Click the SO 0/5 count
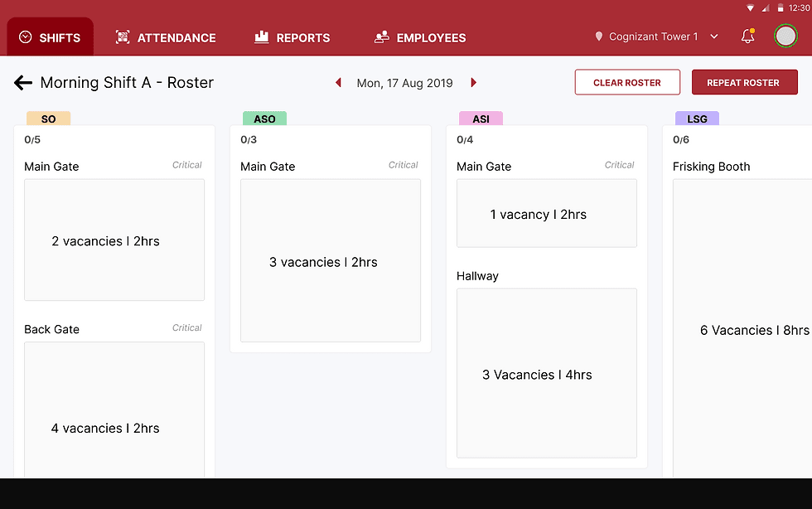Screen dimensions: 812x509 tap(32, 139)
